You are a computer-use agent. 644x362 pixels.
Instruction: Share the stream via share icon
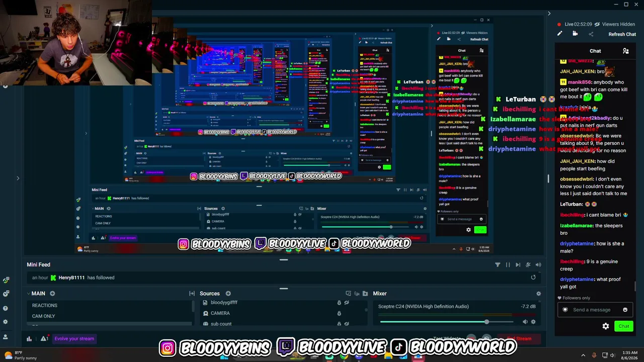click(x=591, y=34)
